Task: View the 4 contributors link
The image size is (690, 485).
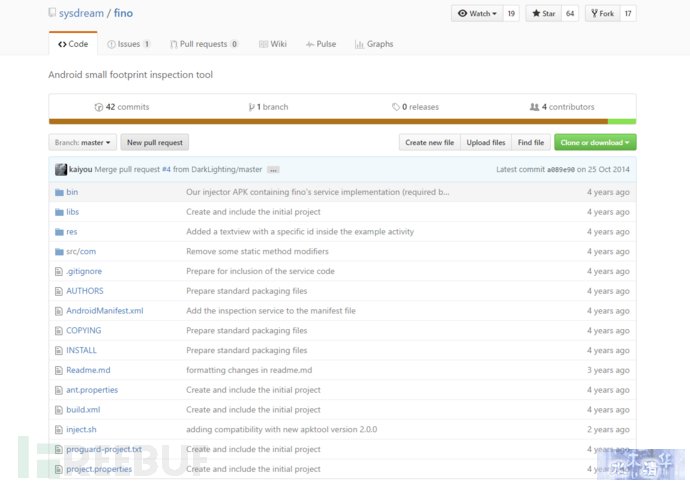Action: 562,107
